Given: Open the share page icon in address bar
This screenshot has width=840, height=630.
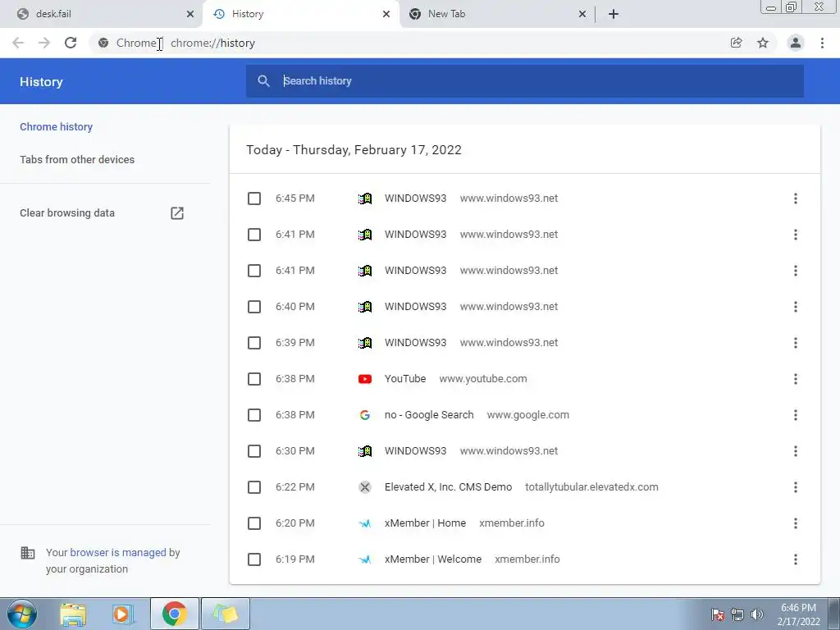Looking at the screenshot, I should [737, 43].
